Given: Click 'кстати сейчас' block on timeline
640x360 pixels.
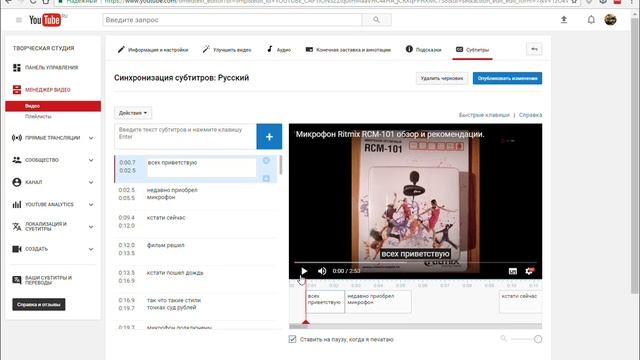Looking at the screenshot, I should (x=520, y=302).
